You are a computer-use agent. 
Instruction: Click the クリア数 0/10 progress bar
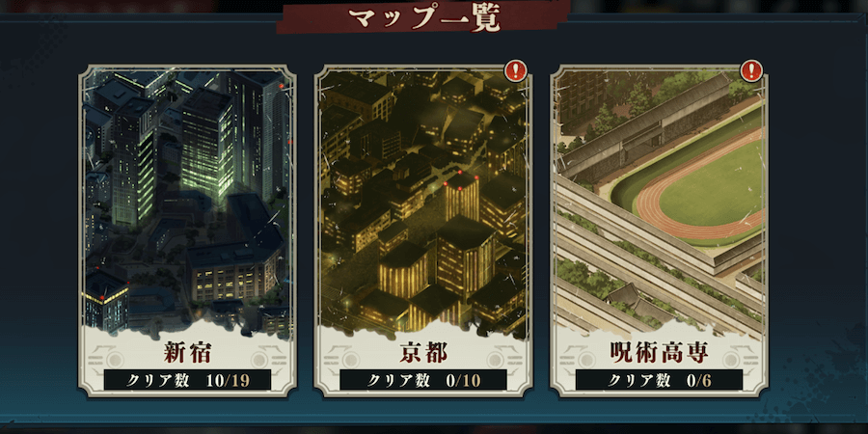click(x=423, y=380)
